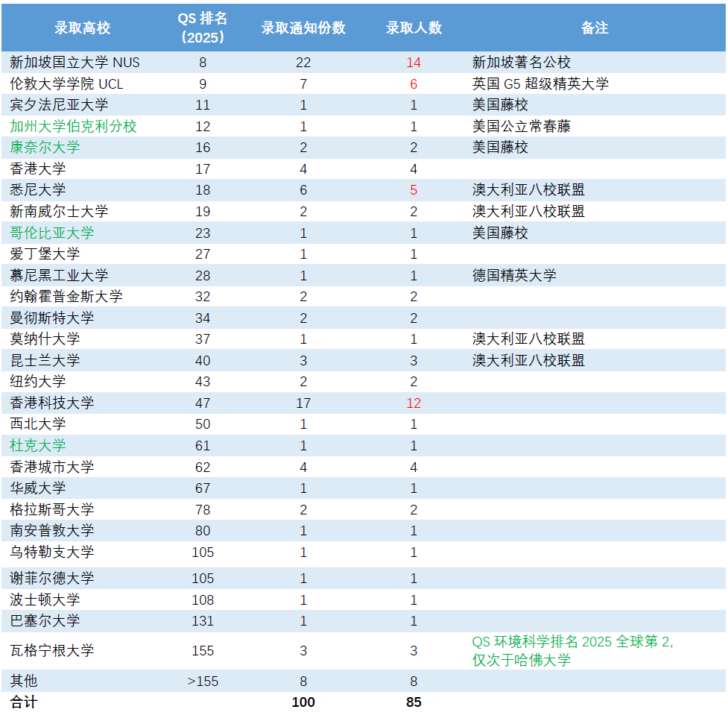This screenshot has width=728, height=721.
Task: Click the 德国精英大学 remark cell
Action: [514, 276]
